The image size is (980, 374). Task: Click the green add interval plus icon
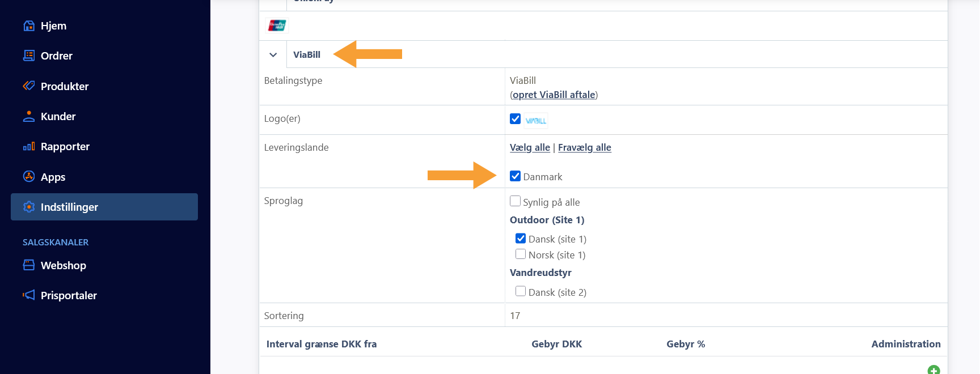click(933, 370)
